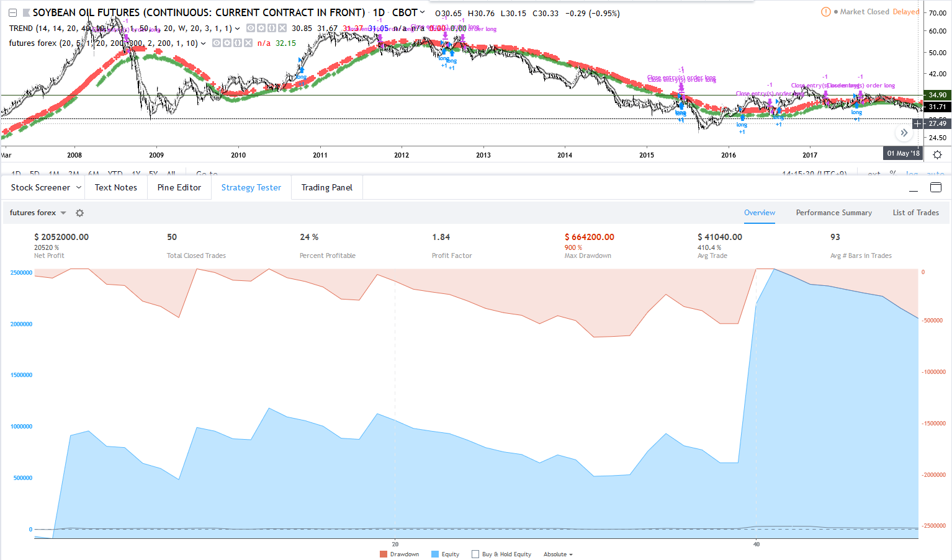Viewport: 952px width, 560px height.
Task: Toggle the Drawdown series in the legend
Action: (x=399, y=554)
